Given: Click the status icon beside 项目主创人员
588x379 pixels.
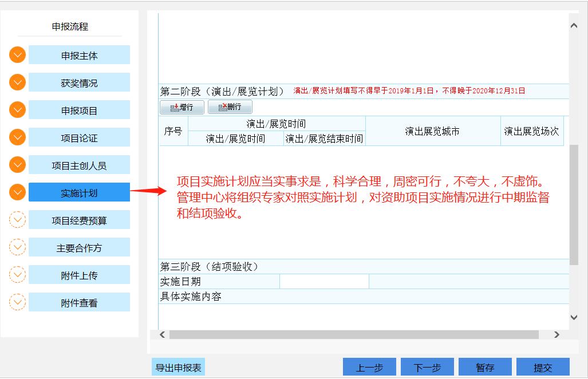Looking at the screenshot, I should [17, 164].
